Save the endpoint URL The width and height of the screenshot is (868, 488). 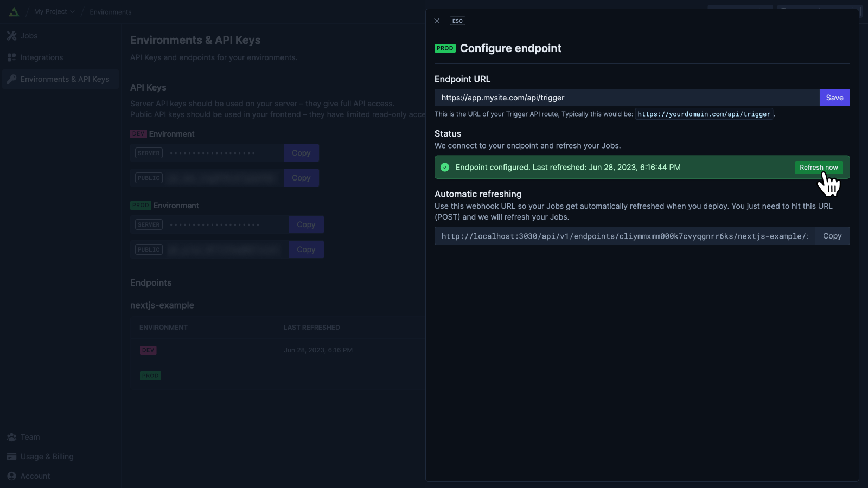[834, 98]
